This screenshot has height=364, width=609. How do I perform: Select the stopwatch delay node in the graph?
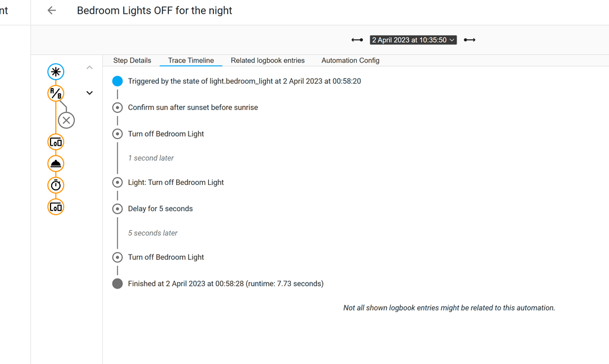click(55, 185)
